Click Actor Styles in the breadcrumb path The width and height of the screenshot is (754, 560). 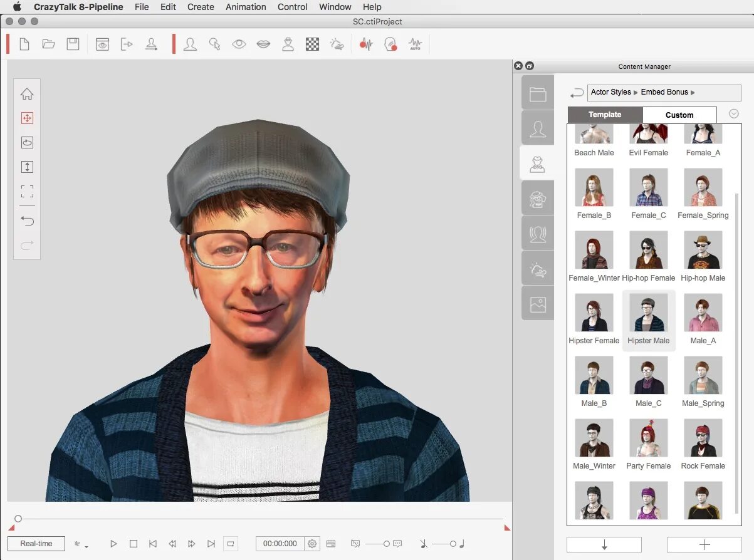click(611, 92)
